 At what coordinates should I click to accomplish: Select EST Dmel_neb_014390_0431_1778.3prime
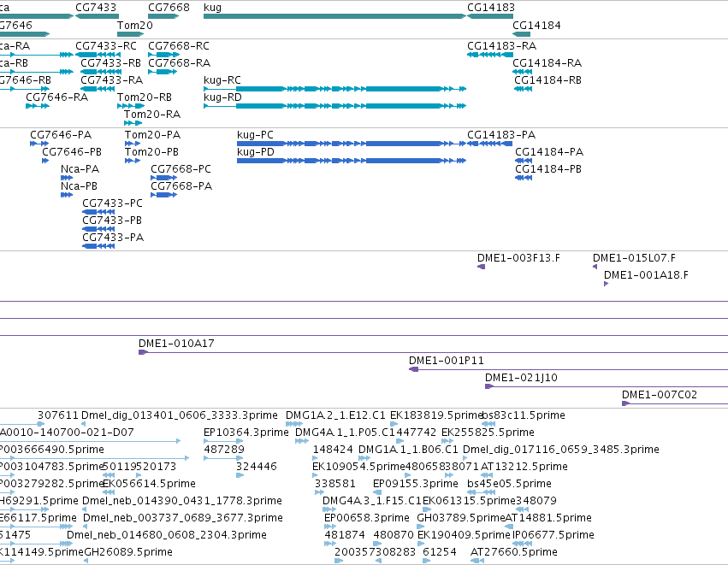click(85, 509)
